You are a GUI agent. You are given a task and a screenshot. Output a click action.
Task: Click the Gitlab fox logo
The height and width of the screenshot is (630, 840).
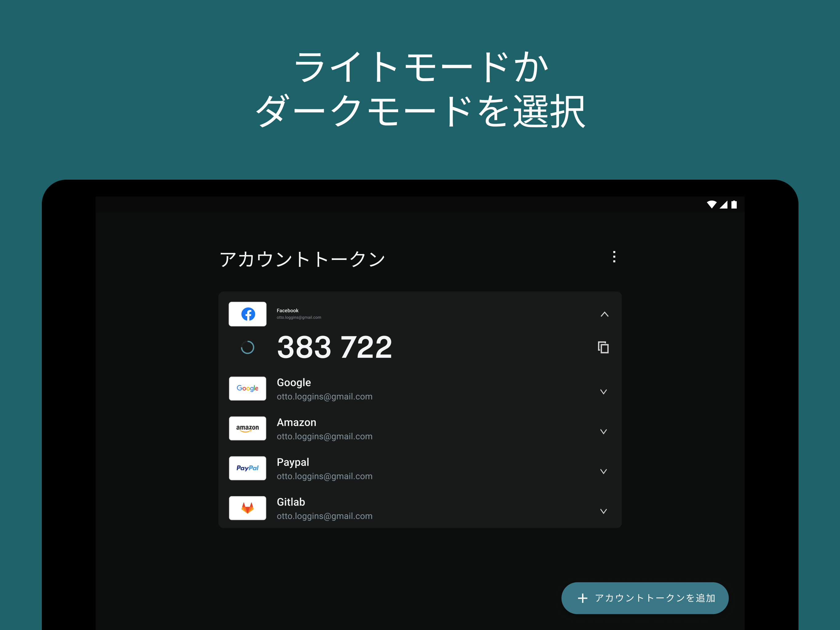248,508
